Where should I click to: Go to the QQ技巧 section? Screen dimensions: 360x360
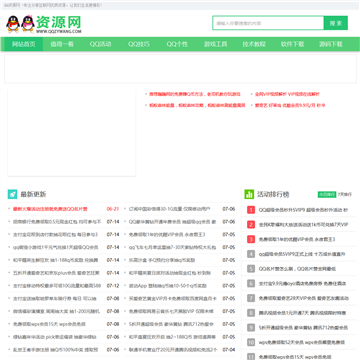click(139, 44)
